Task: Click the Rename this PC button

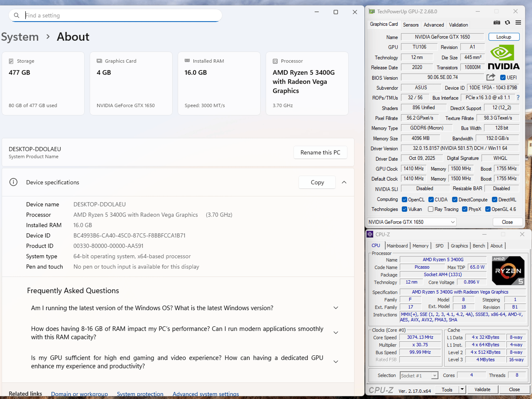Action: click(320, 152)
